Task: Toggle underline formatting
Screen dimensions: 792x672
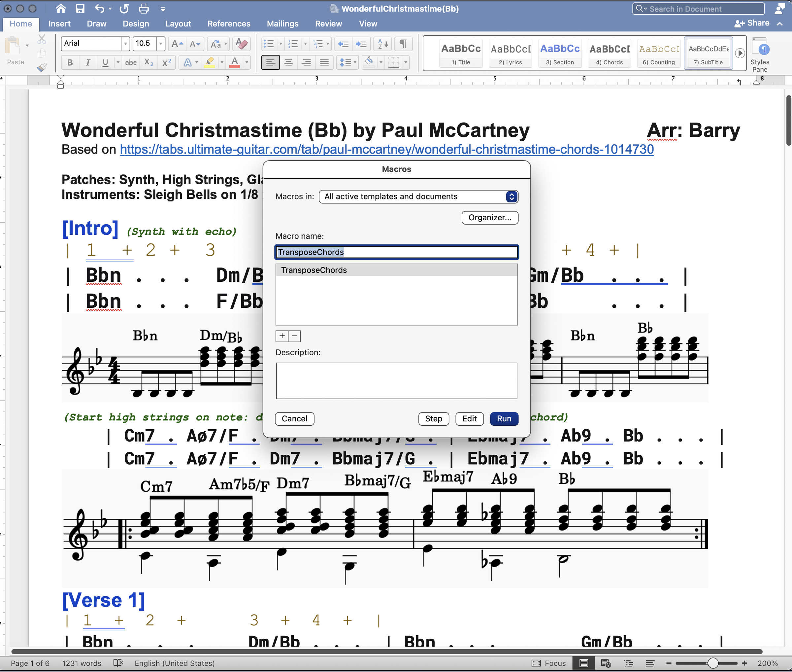Action: tap(106, 62)
